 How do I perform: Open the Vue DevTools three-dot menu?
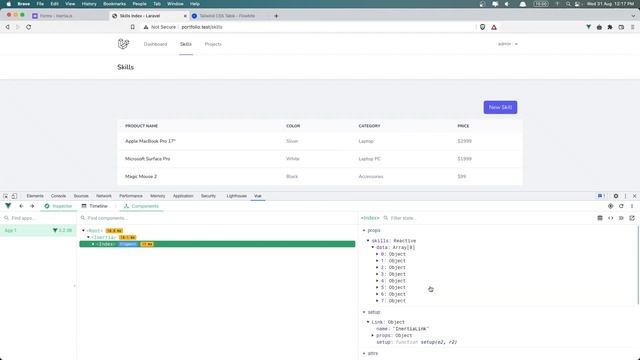coord(632,206)
